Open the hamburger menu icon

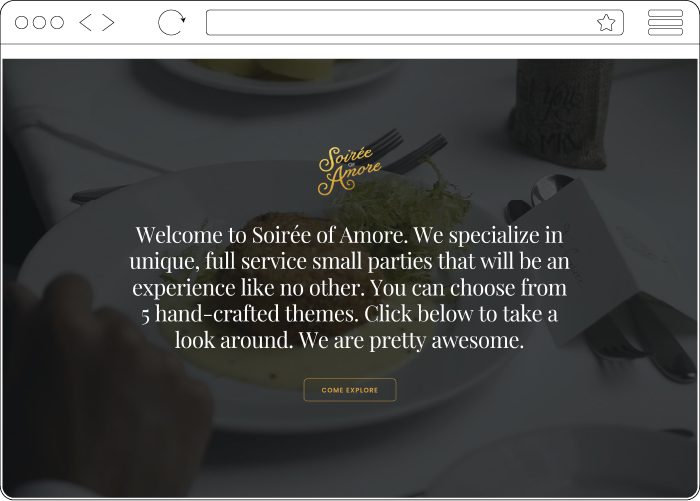[665, 22]
